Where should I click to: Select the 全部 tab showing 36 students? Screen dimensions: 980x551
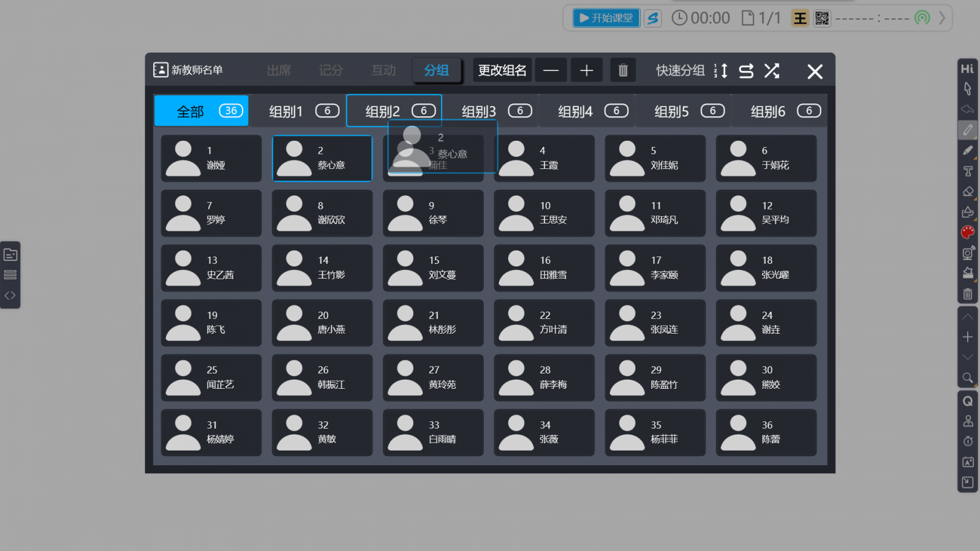pos(202,111)
